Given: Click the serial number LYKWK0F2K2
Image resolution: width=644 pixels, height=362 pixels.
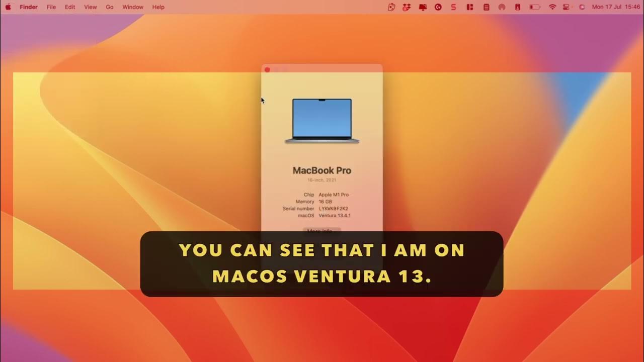Looking at the screenshot, I should 334,209.
